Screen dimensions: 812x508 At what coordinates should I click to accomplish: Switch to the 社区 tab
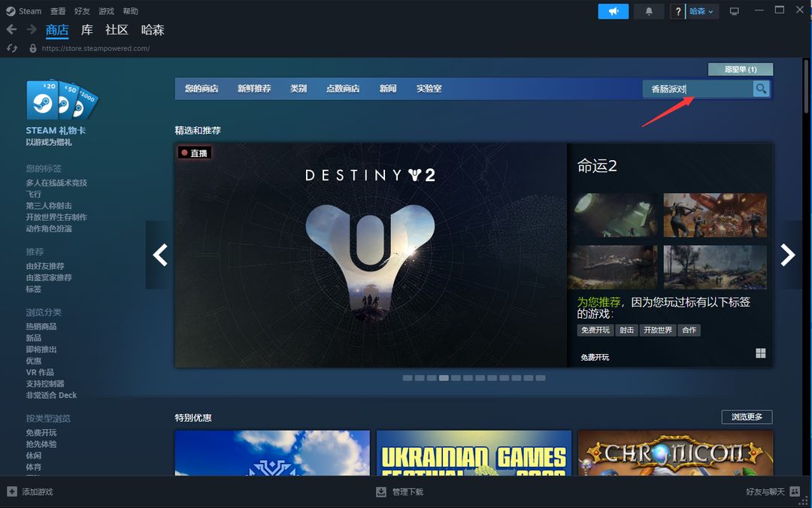point(117,30)
